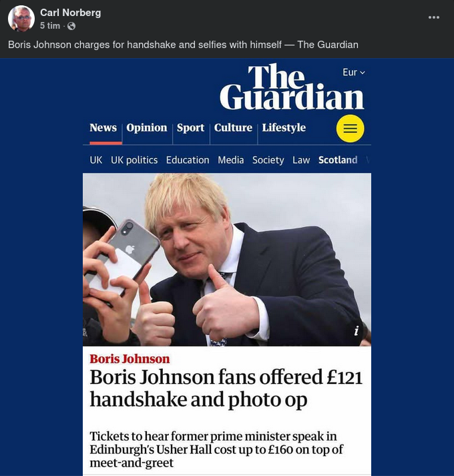
Task: Expand the Eur edition dropdown
Action: pos(354,72)
